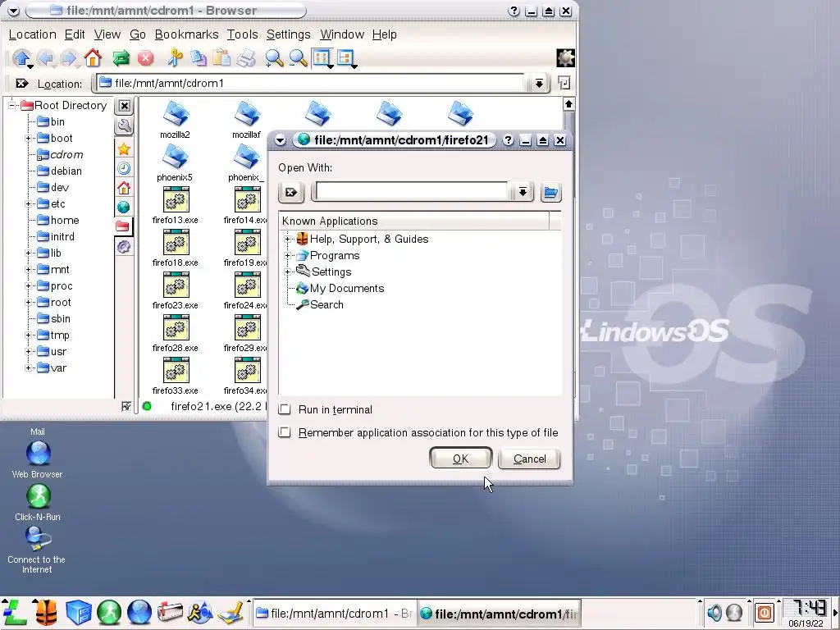This screenshot has height=630, width=840.
Task: Expand the etc folder in tree
Action: click(x=29, y=204)
